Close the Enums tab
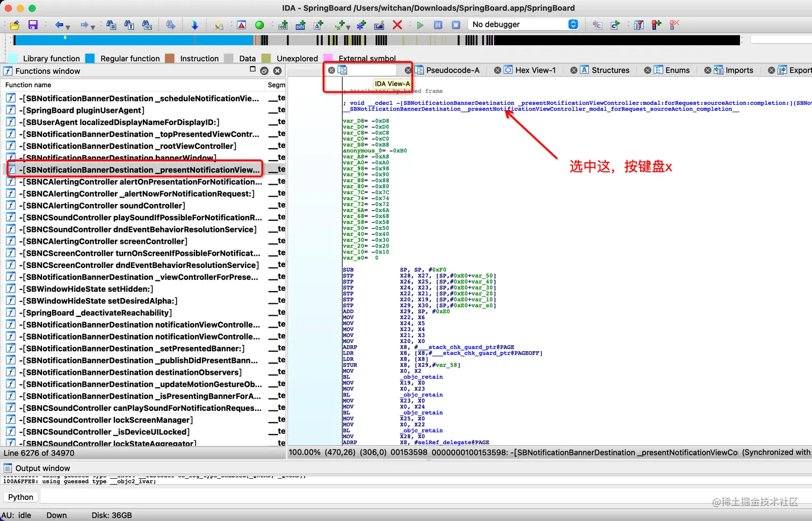The image size is (812, 521). click(x=648, y=70)
